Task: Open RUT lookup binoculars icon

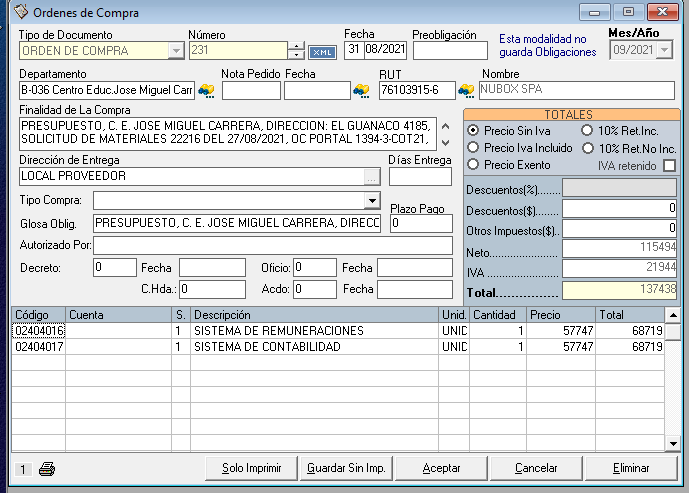Action: coord(466,91)
